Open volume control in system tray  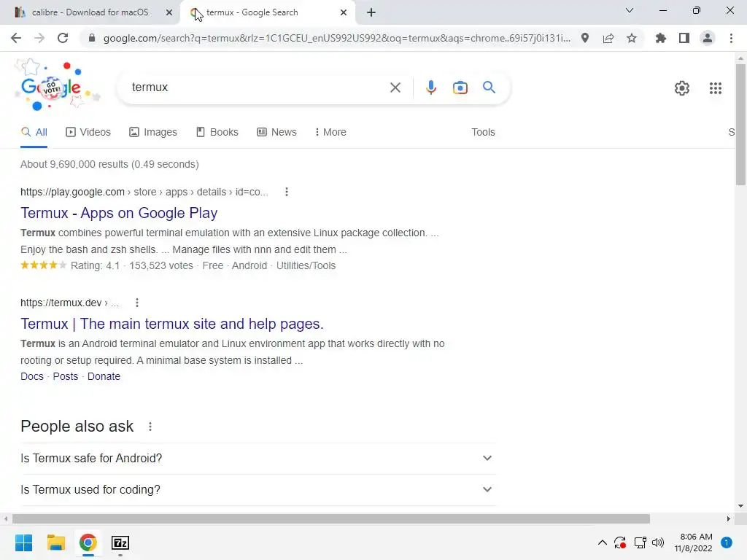pyautogui.click(x=658, y=542)
